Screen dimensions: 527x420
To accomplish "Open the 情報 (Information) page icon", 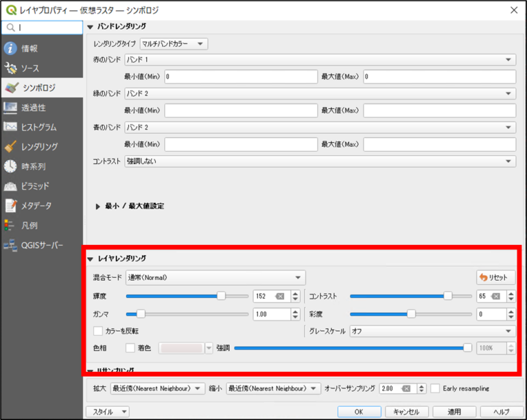I will tap(10, 49).
